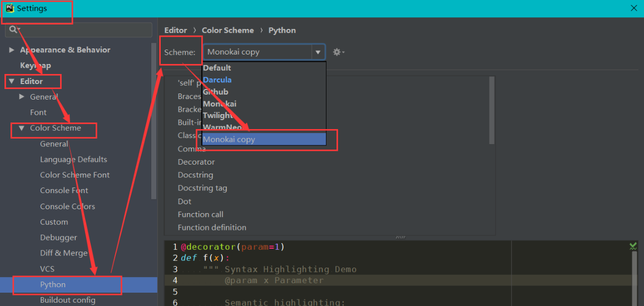Select Function call attribute

click(200, 214)
